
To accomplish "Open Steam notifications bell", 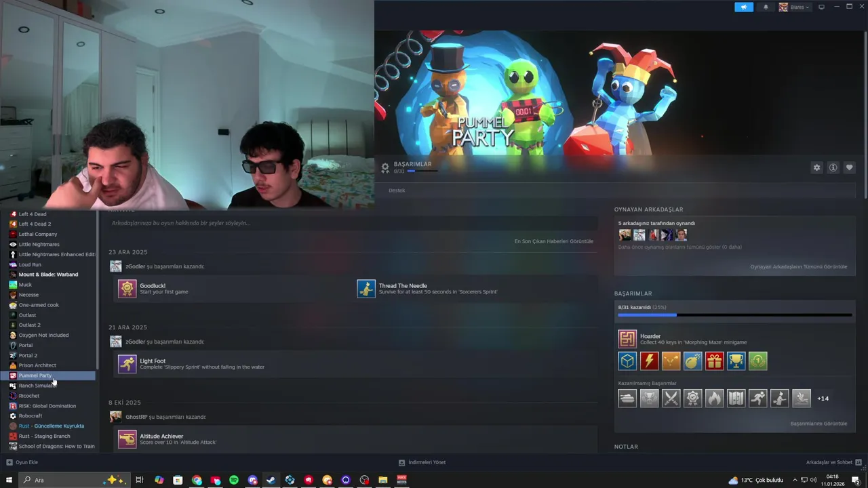I will (766, 7).
